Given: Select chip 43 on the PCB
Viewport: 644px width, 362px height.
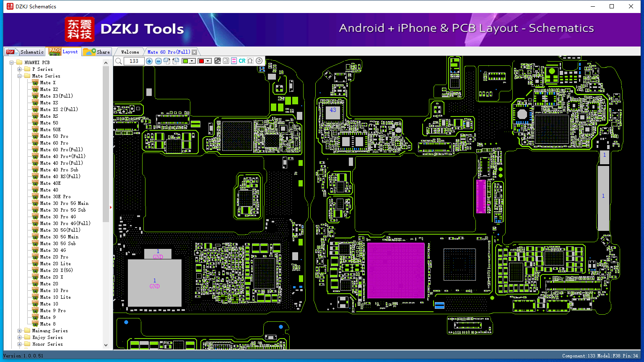Looking at the screenshot, I should [333, 113].
